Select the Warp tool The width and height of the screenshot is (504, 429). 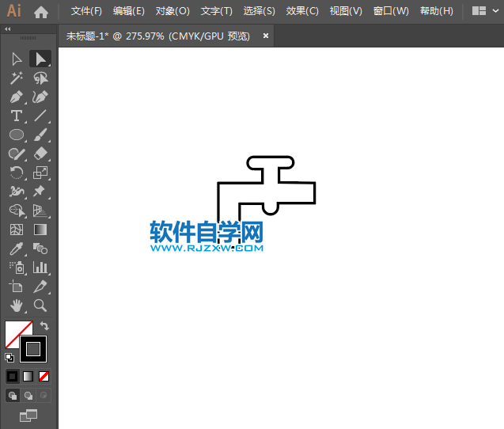(17, 192)
